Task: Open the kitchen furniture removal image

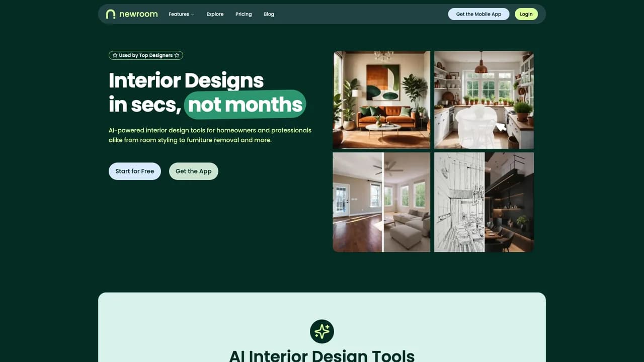Action: (x=484, y=100)
